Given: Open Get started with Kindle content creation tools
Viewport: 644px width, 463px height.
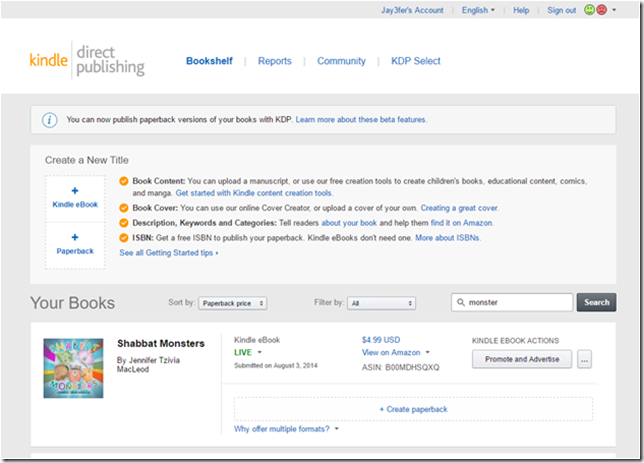Looking at the screenshot, I should coord(254,193).
